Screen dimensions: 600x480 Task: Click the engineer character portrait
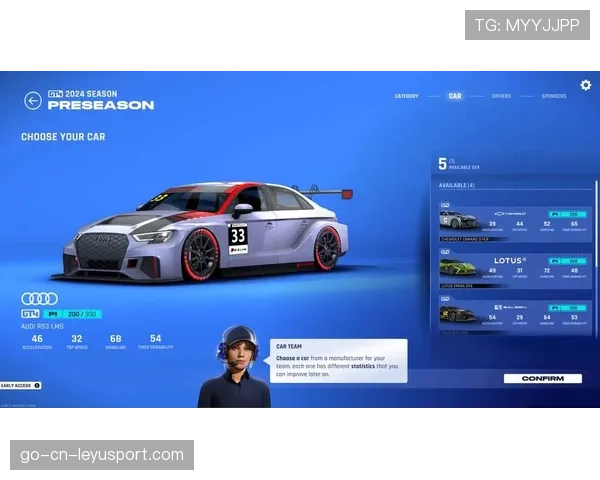coord(235,366)
